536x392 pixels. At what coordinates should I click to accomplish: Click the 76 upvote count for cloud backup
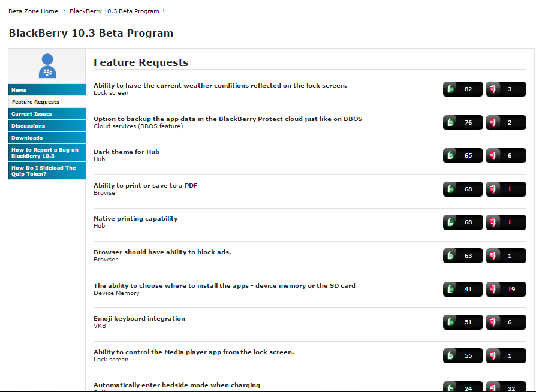468,123
